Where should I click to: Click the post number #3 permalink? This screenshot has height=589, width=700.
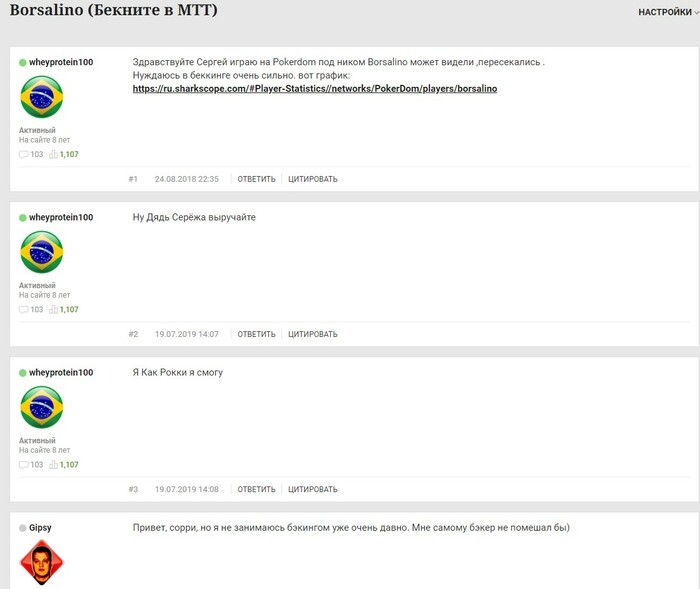[133, 489]
